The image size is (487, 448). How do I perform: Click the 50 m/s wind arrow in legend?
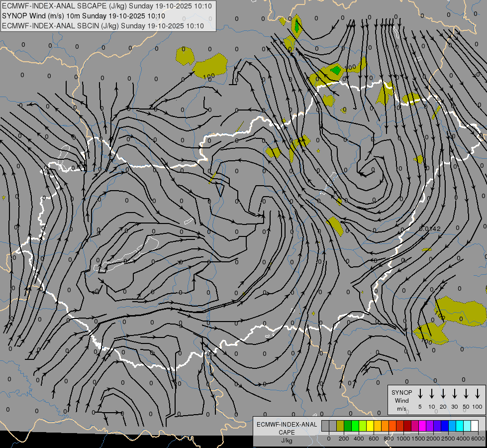tap(466, 393)
